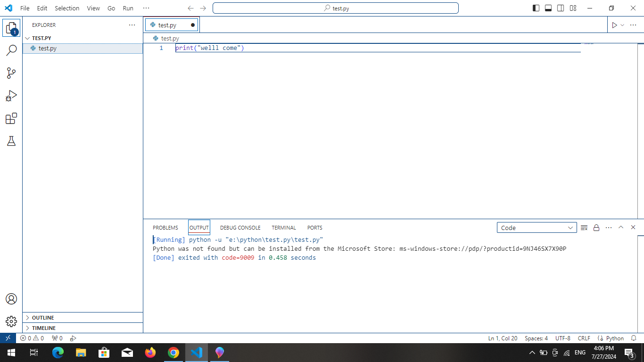
Task: Switch to the OUTPUT panel tab
Action: [x=199, y=228]
